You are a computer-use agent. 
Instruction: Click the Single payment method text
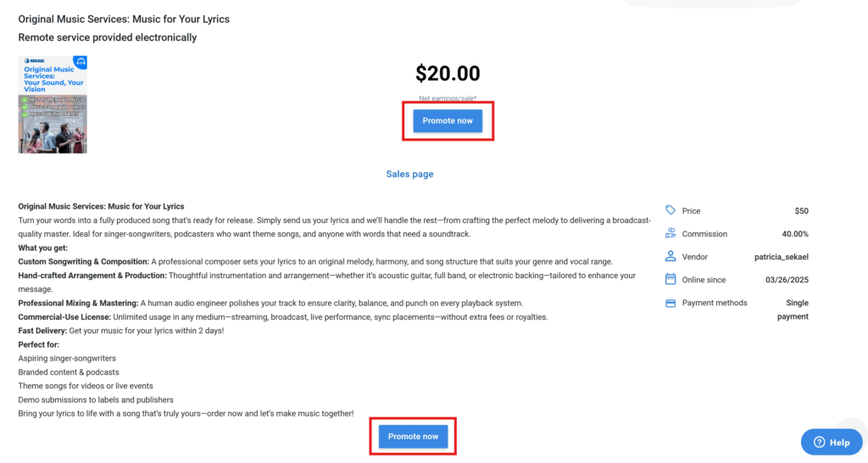coord(793,310)
